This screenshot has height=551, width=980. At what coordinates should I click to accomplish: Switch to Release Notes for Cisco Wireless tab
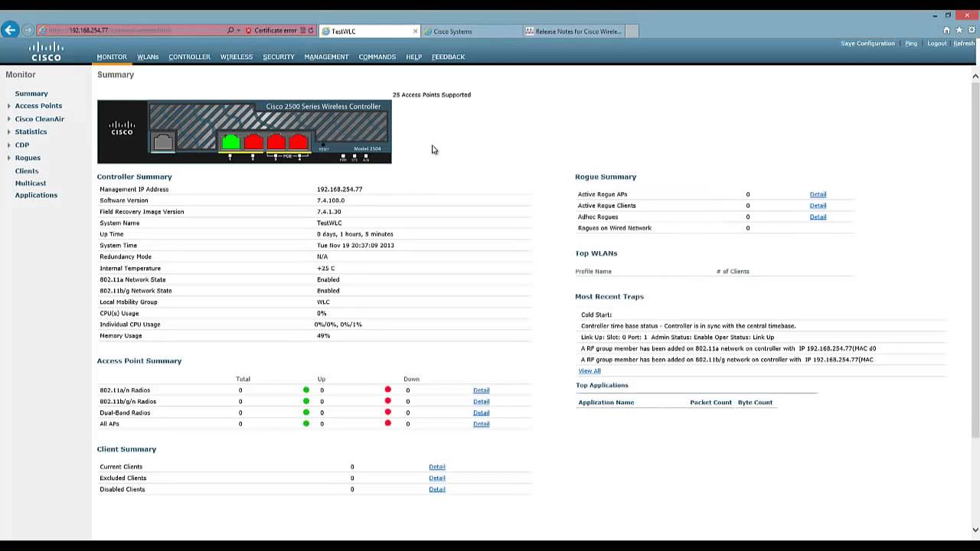(x=574, y=31)
